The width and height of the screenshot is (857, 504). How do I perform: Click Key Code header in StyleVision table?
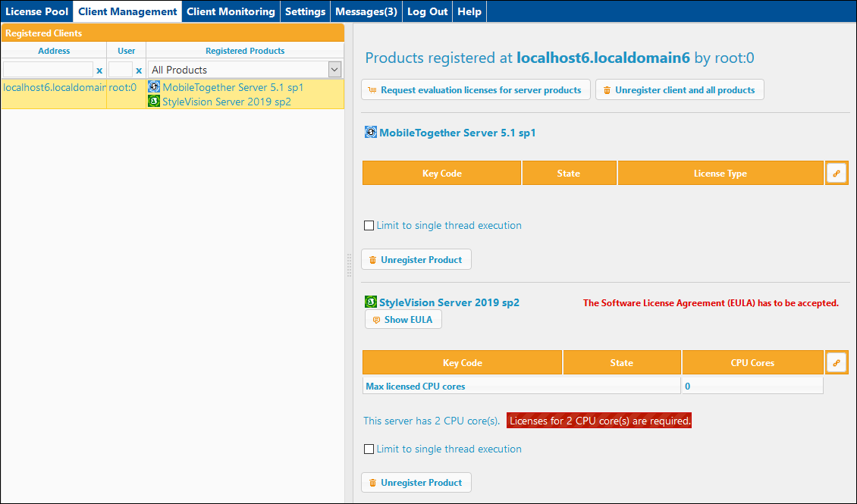pos(463,362)
